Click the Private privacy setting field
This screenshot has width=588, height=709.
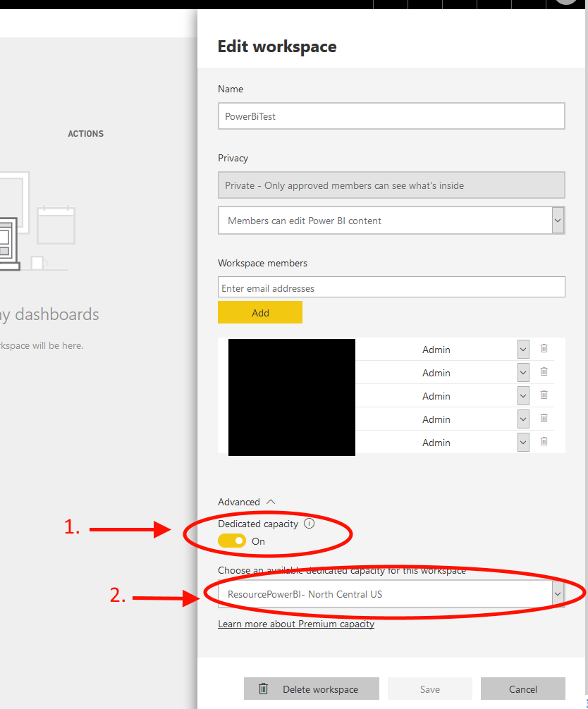391,185
